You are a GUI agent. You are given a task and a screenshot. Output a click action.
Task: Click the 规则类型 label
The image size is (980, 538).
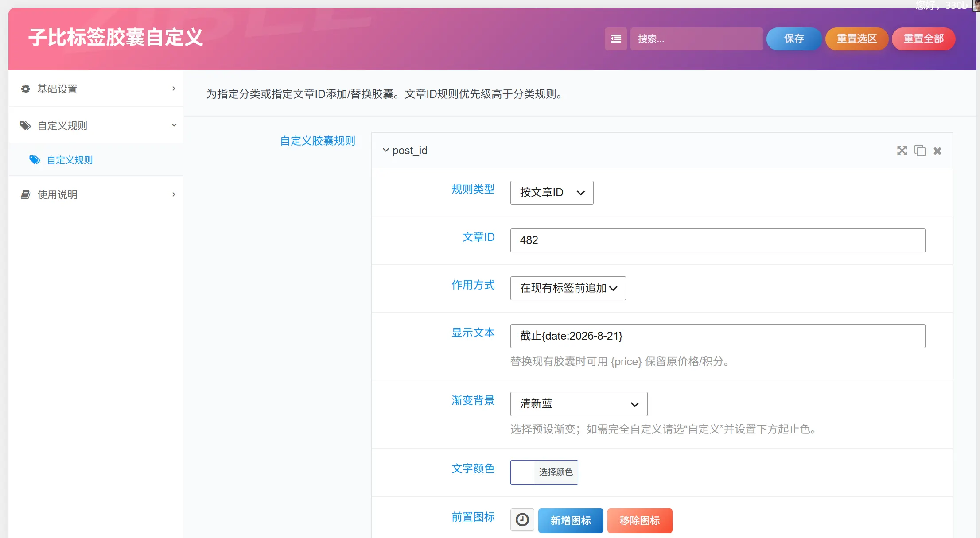coord(473,190)
